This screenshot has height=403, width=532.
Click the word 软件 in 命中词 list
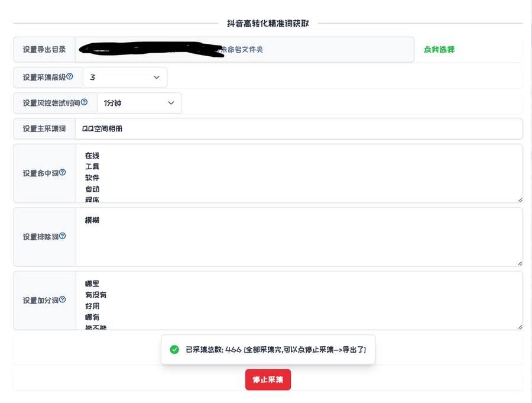(x=92, y=178)
